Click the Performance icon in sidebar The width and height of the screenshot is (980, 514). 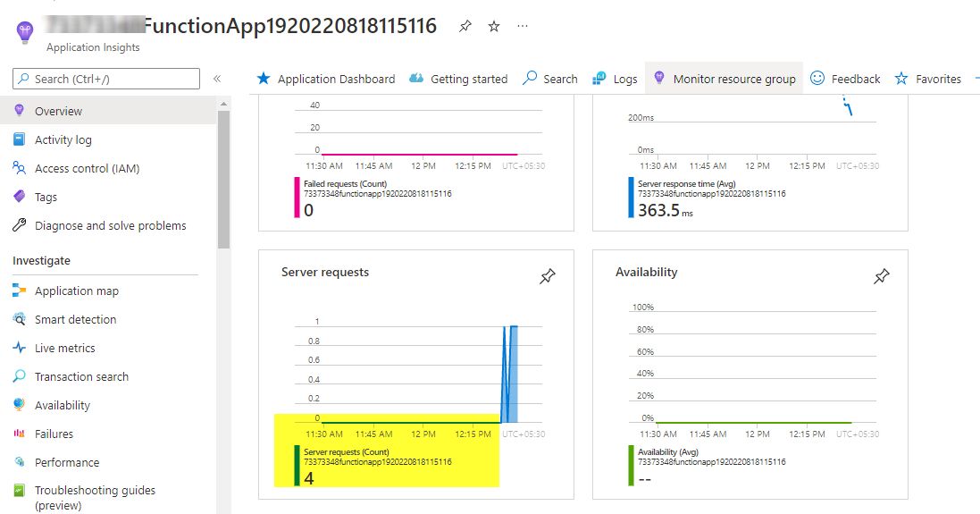[20, 462]
